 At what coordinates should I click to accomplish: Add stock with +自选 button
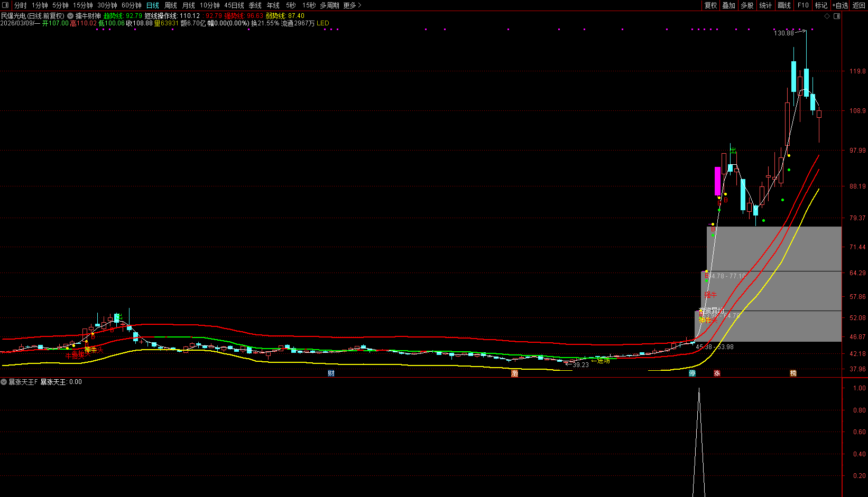pyautogui.click(x=840, y=5)
